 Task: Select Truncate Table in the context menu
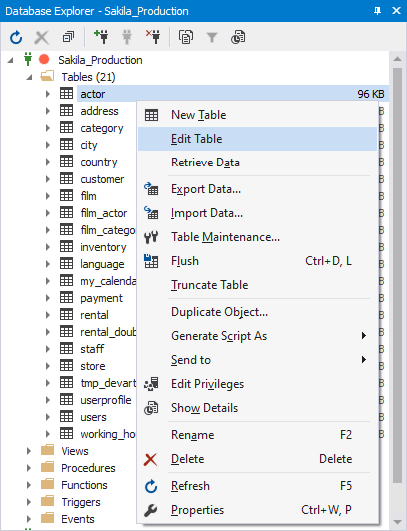(257, 285)
